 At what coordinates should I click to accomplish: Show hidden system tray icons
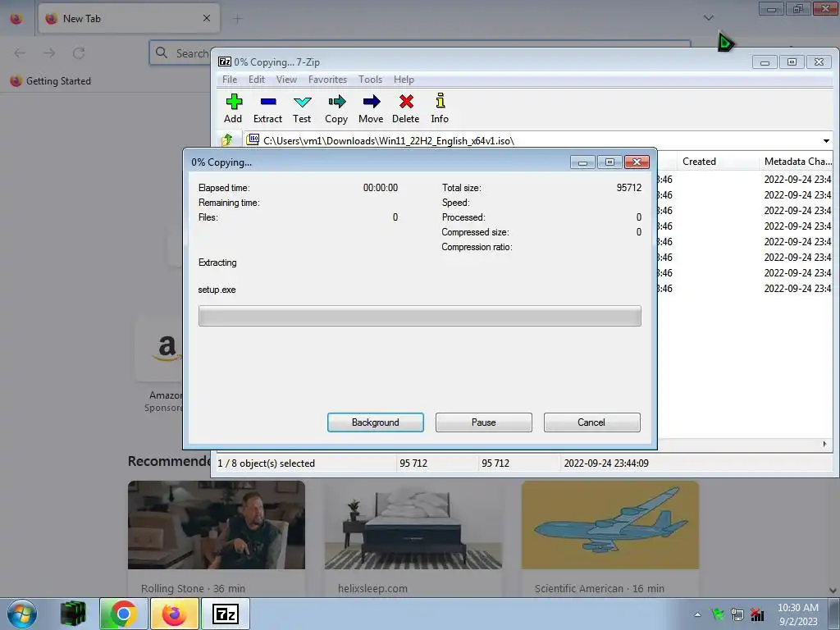(697, 614)
